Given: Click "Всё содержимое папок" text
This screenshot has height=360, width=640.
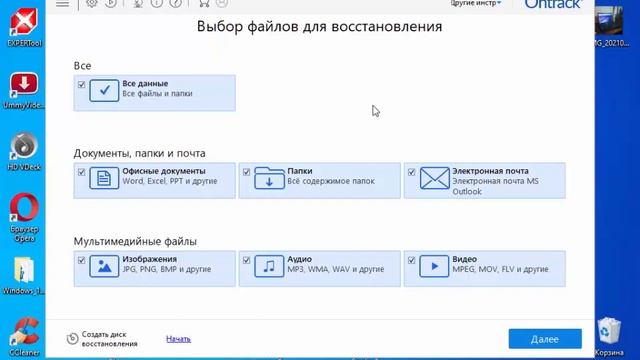Looking at the screenshot, I should pos(331,181).
